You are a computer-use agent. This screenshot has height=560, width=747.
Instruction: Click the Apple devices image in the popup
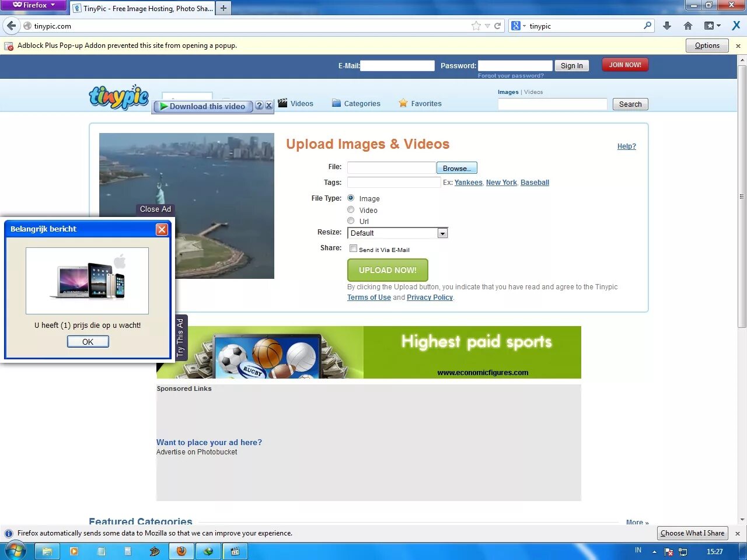point(88,281)
